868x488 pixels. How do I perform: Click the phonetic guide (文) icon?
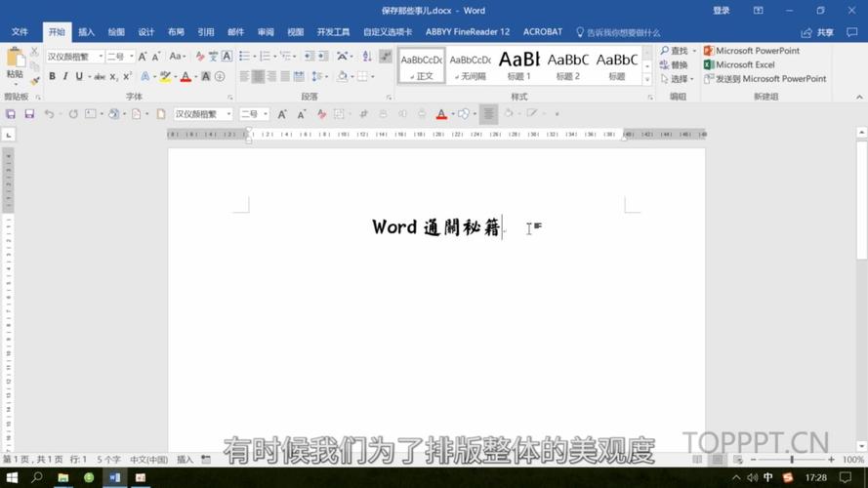tap(213, 57)
